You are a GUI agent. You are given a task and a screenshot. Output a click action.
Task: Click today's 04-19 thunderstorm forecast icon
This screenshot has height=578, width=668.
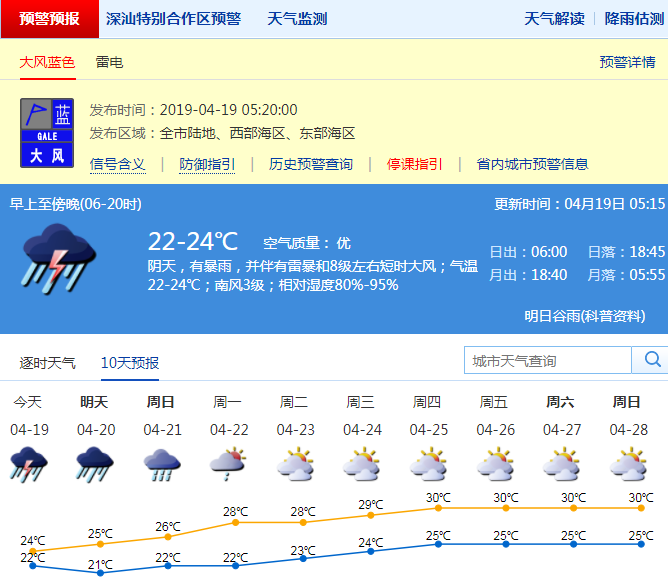pos(28,464)
